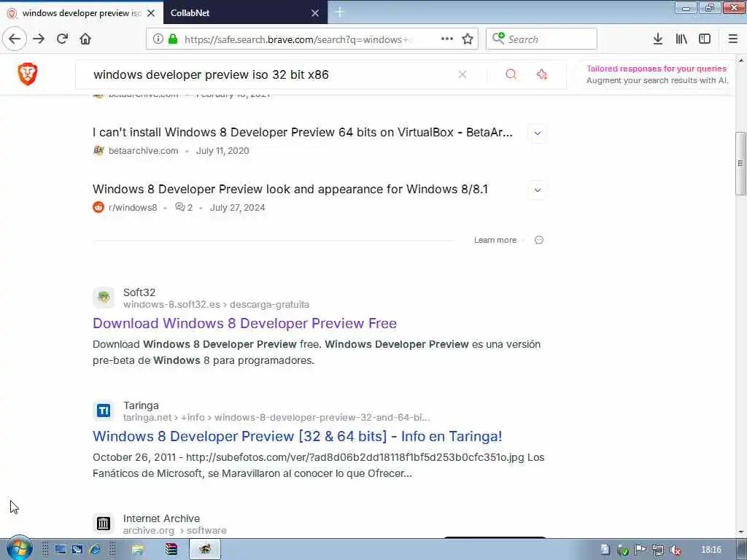Clear the Brave search query with X
747x560 pixels.
coord(462,74)
